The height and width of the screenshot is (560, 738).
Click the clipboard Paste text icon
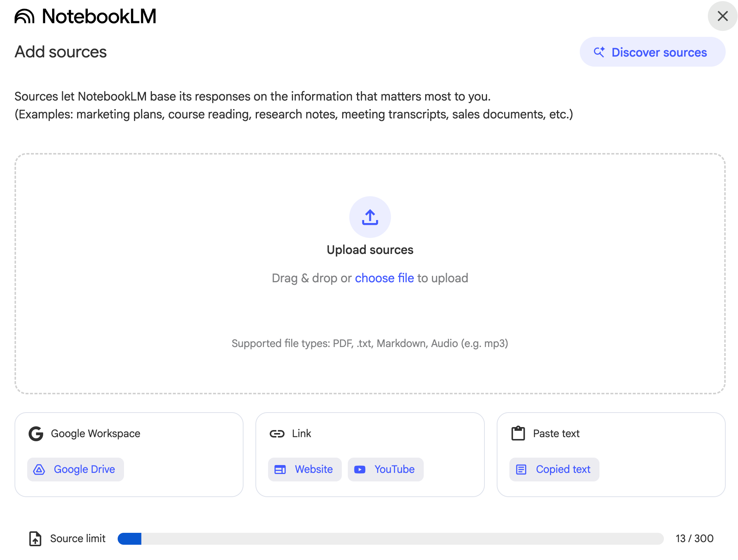point(518,433)
